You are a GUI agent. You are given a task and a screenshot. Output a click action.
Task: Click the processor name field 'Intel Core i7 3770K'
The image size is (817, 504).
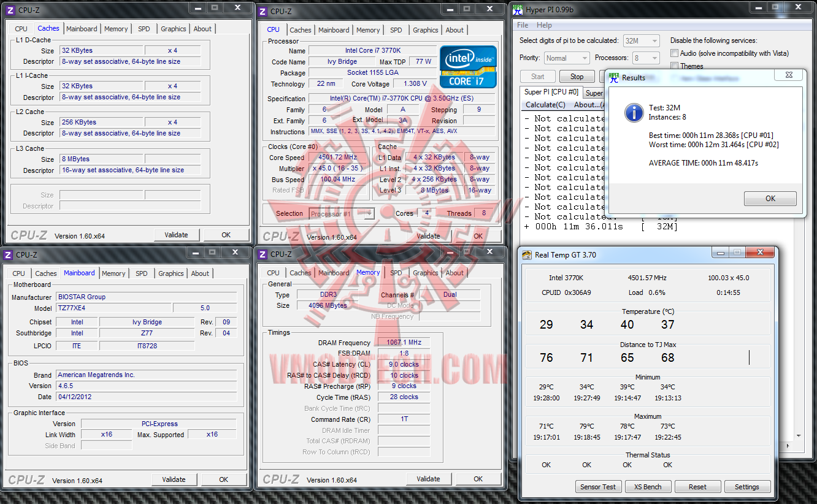372,51
